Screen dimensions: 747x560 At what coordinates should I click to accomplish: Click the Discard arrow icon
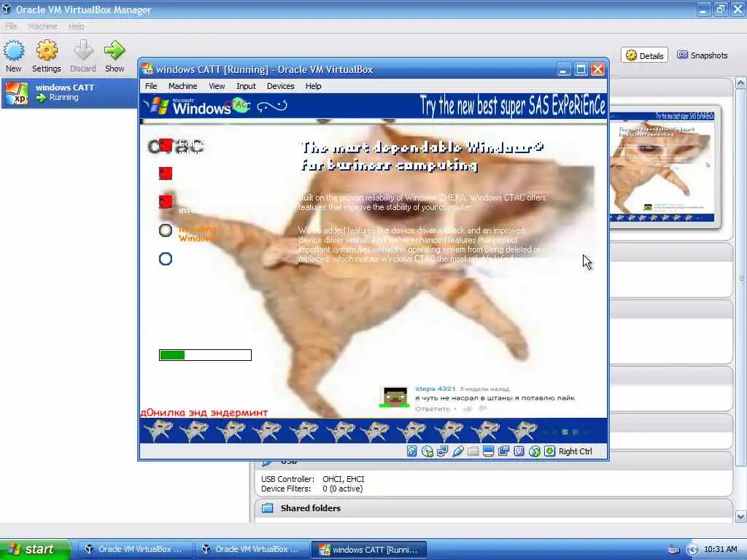pos(83,50)
